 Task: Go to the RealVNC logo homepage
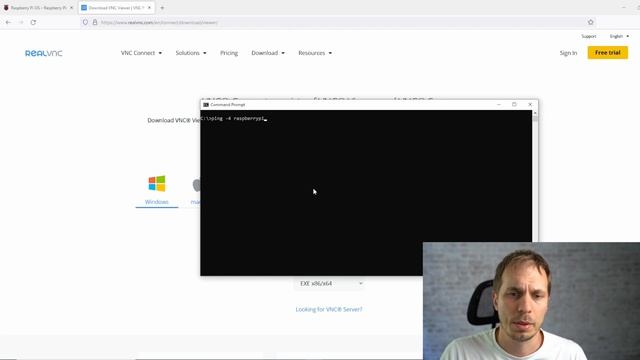click(x=44, y=53)
